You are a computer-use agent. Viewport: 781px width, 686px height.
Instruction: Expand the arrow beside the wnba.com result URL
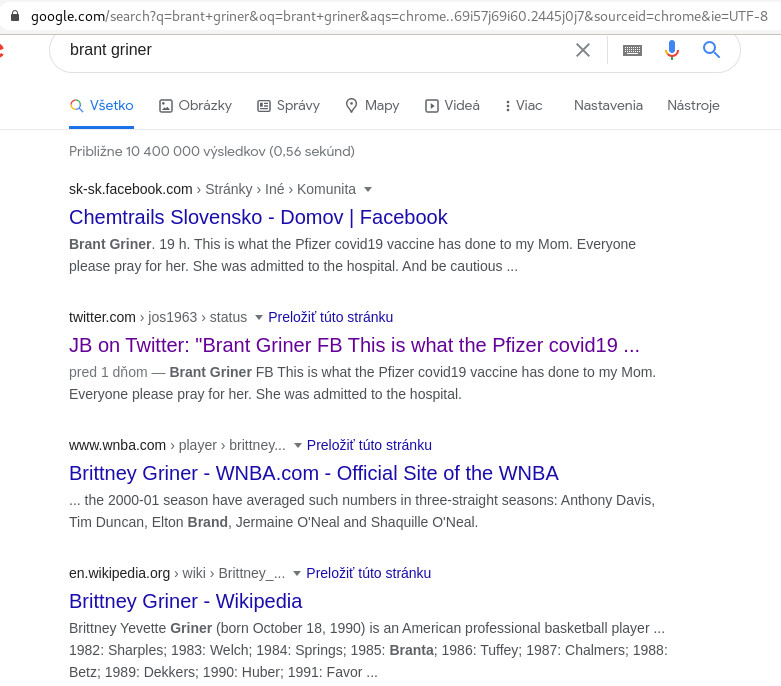298,445
